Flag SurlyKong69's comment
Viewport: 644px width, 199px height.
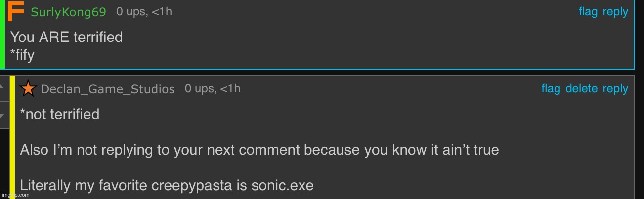pos(588,12)
